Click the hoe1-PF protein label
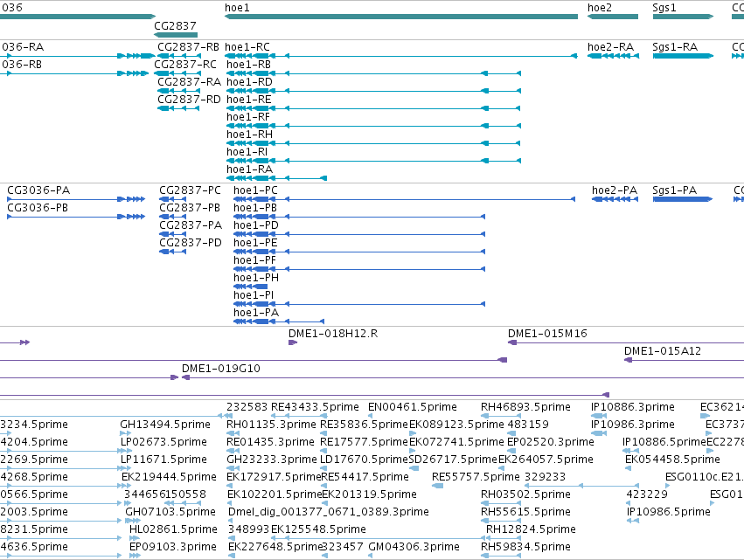The image size is (744, 560). tap(254, 260)
